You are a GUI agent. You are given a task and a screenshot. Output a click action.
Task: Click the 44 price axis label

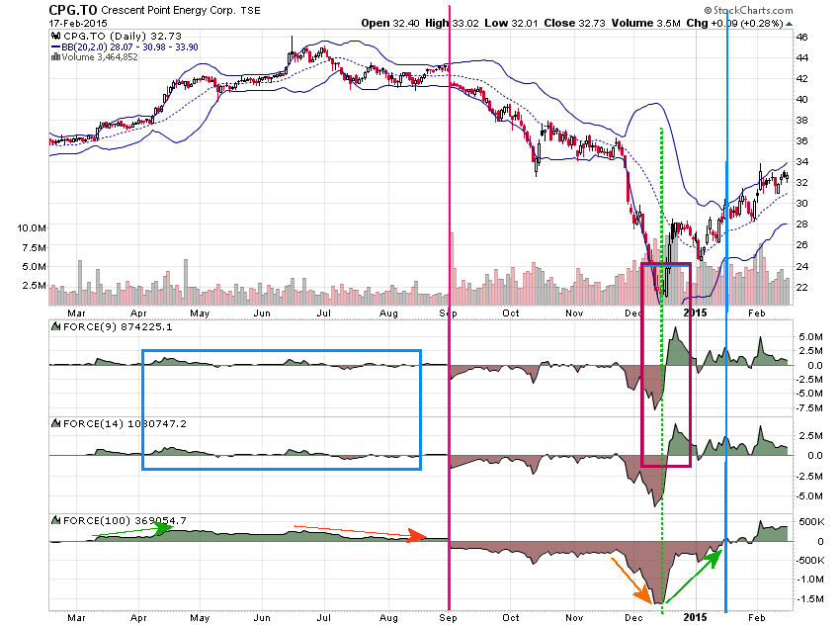click(x=802, y=58)
